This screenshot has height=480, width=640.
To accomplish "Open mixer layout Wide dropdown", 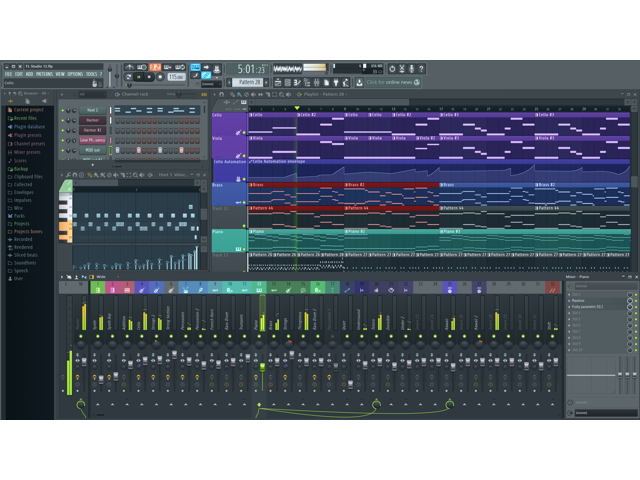I will click(107, 277).
